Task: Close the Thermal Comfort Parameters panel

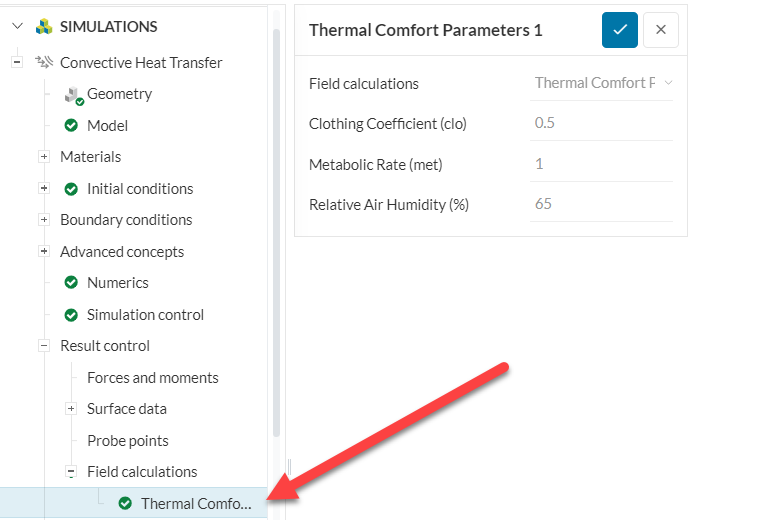Action: click(x=661, y=30)
